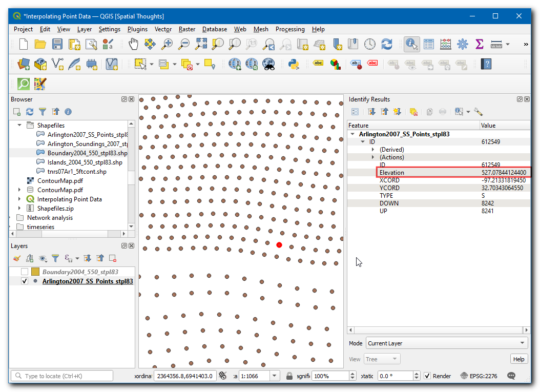Screen dimensions: 540x392
Task: Enable the Boundary2004_550_stpl83 layer checkbox
Action: coord(24,272)
